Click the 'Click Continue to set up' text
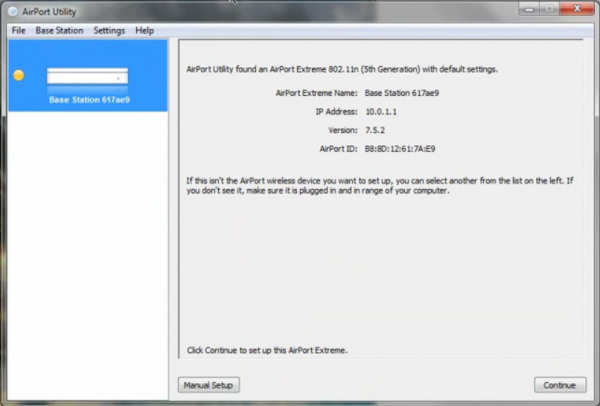 pos(267,351)
